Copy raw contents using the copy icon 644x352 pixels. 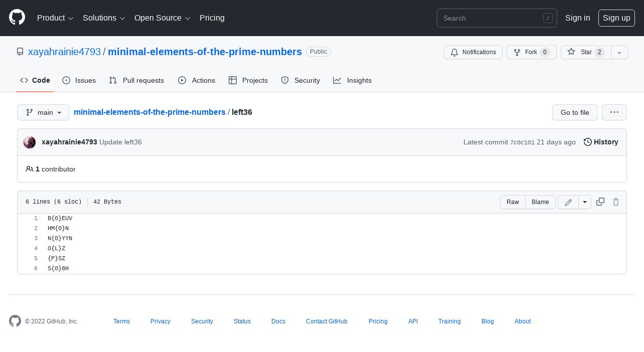click(600, 202)
